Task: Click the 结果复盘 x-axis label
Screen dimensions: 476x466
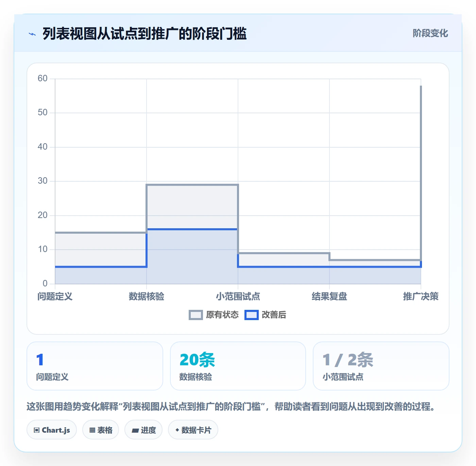Action: (329, 297)
